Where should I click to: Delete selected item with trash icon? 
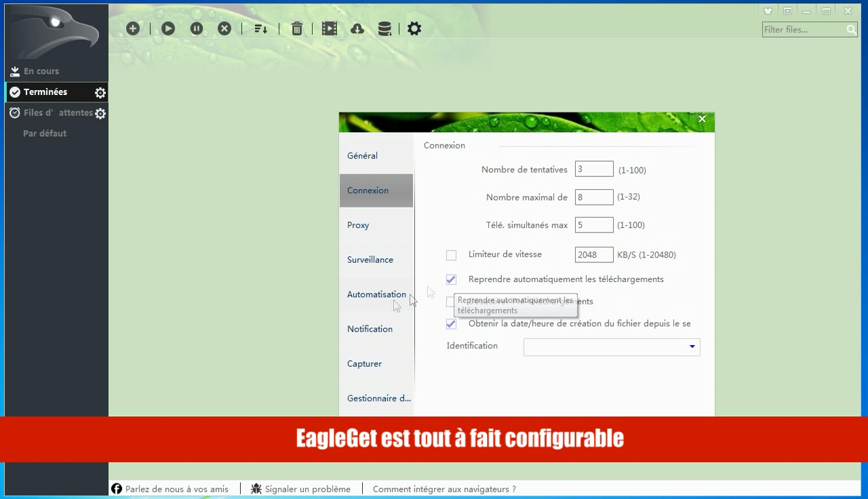click(297, 28)
